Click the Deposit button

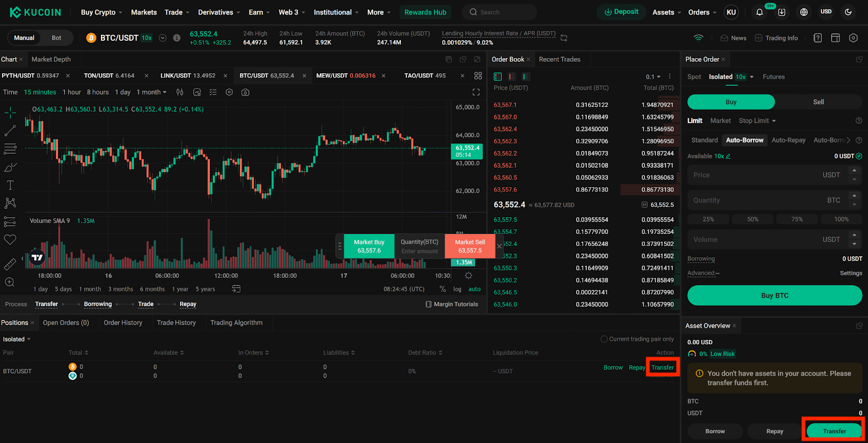(x=621, y=12)
